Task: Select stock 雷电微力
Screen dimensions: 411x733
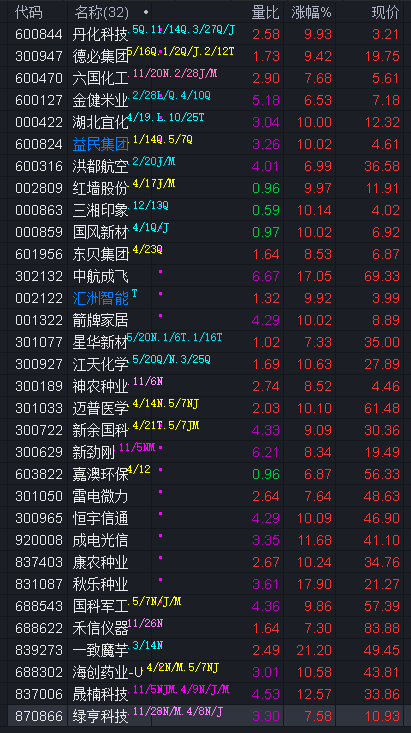Action: (101, 496)
